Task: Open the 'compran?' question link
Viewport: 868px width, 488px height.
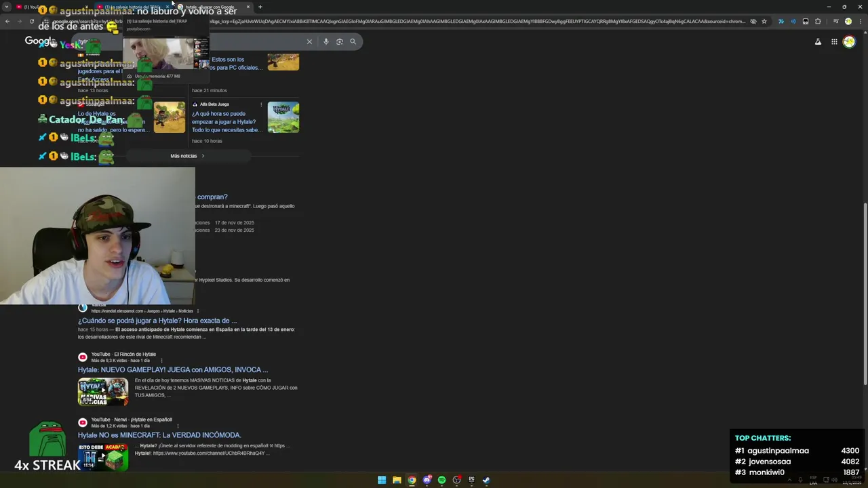Action: pyautogui.click(x=212, y=197)
